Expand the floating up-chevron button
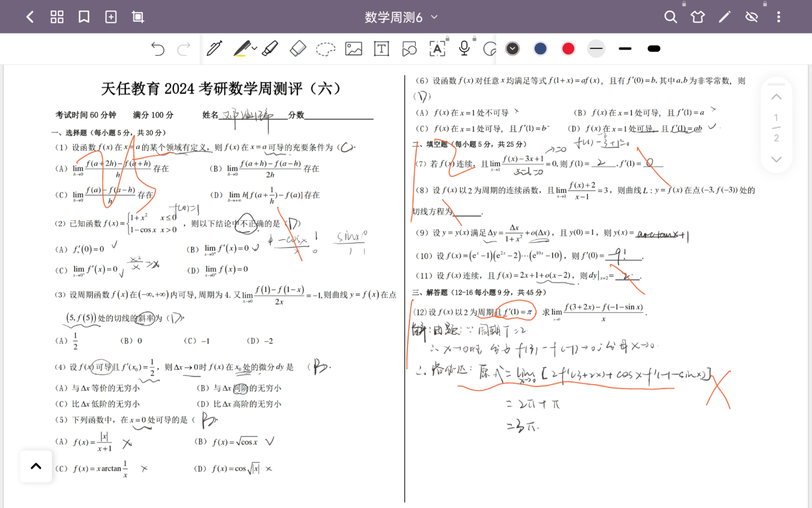Viewport: 812px width, 508px height. 36,466
